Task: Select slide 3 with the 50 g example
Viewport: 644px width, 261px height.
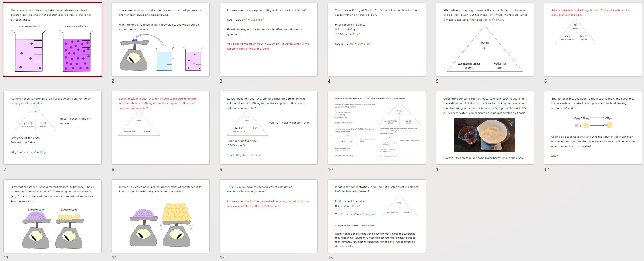Action: coord(269,39)
